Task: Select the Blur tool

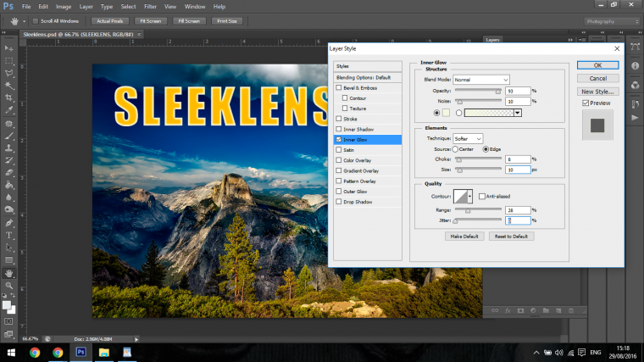Action: coord(8,198)
